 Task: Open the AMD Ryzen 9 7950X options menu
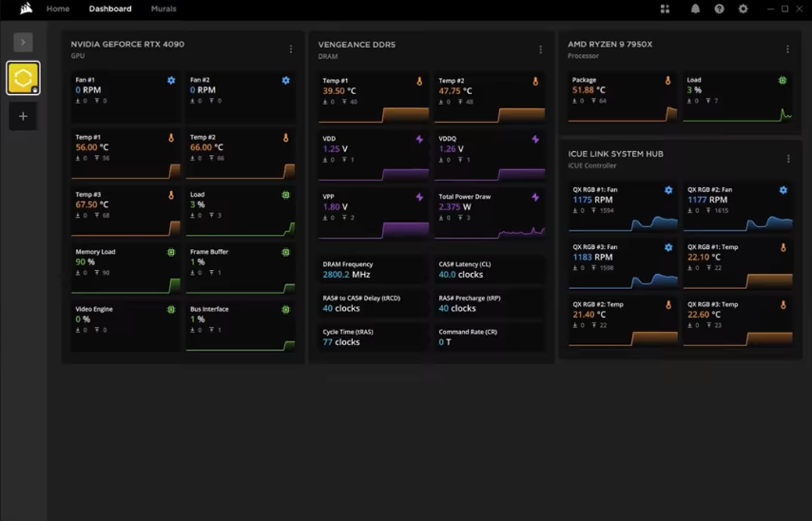coord(787,49)
